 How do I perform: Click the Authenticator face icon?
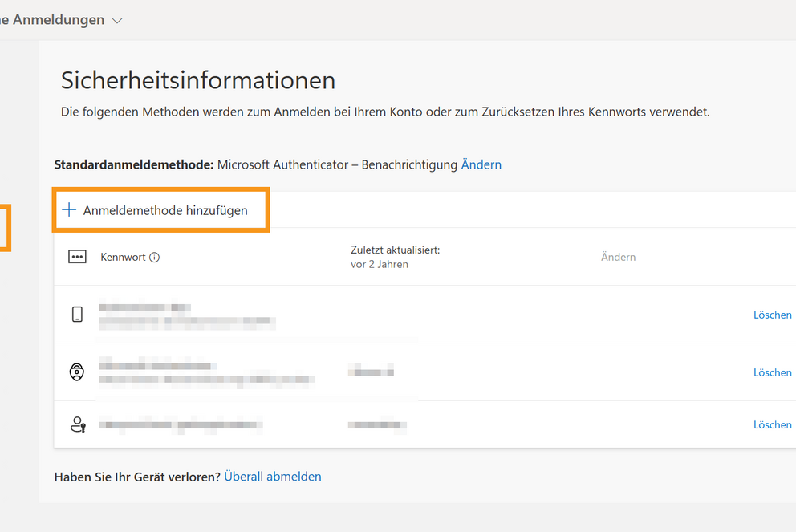(x=76, y=372)
